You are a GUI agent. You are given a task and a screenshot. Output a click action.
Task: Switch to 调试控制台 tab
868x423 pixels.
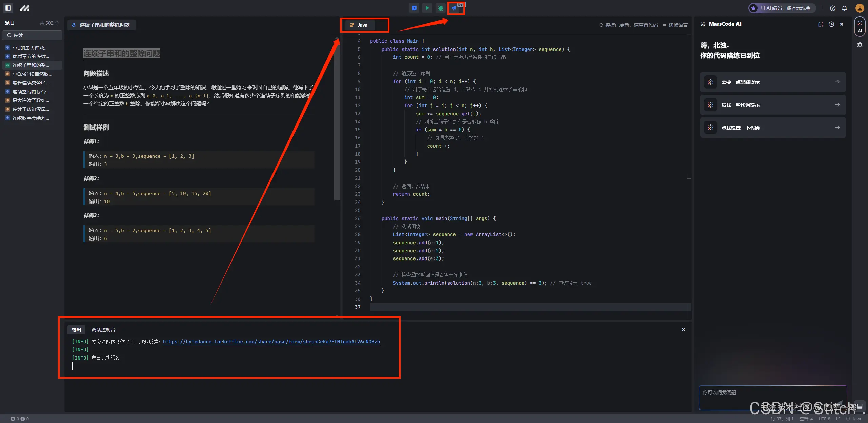[103, 330]
